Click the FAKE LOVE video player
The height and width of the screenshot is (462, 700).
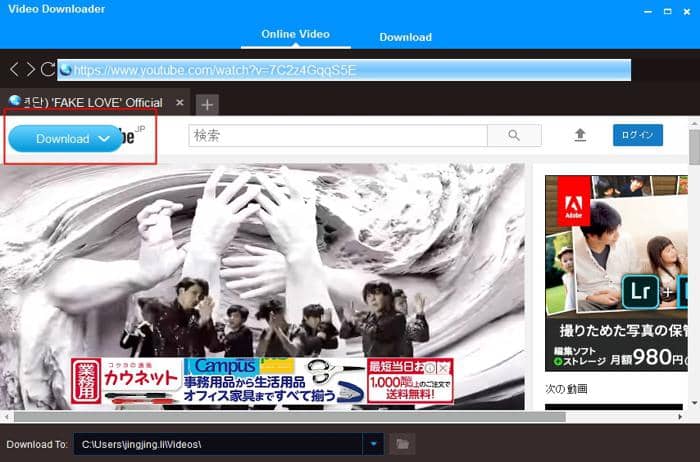pyautogui.click(x=262, y=286)
